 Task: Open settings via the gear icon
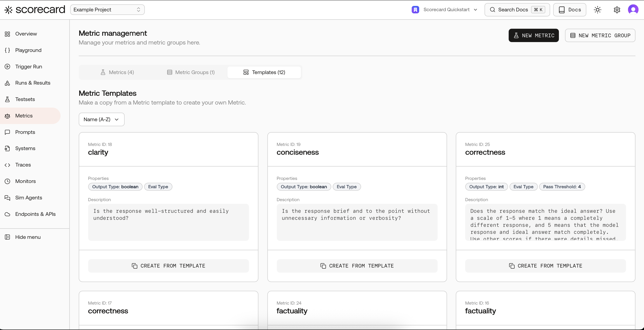point(617,10)
